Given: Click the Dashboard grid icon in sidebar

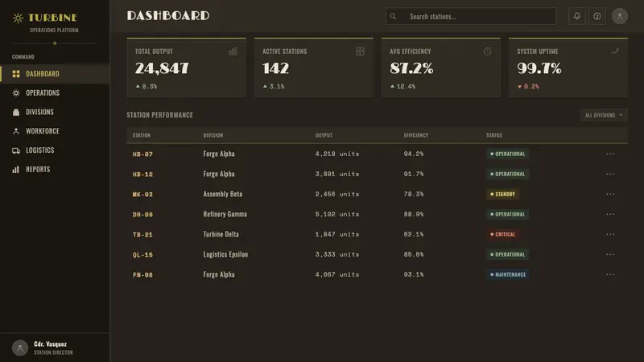Looking at the screenshot, I should pos(16,74).
